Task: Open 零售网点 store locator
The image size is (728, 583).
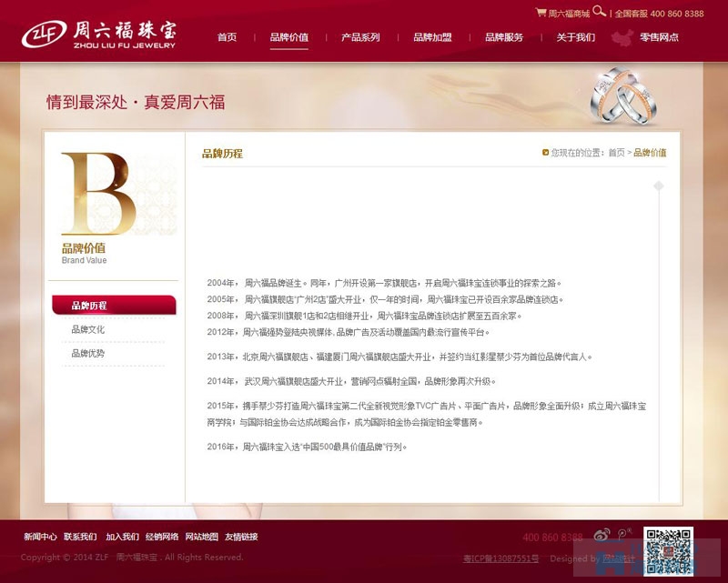Action: tap(659, 37)
